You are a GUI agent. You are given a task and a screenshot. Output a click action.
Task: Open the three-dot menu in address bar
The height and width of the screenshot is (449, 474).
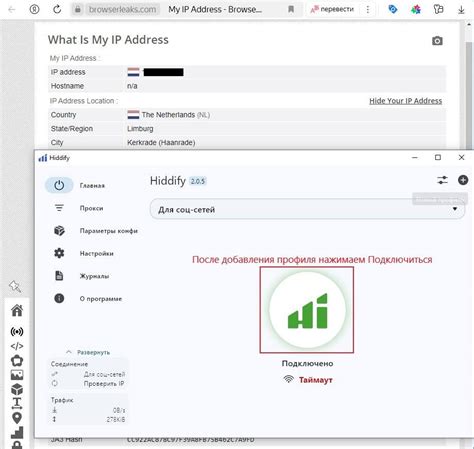pyautogui.click(x=368, y=9)
